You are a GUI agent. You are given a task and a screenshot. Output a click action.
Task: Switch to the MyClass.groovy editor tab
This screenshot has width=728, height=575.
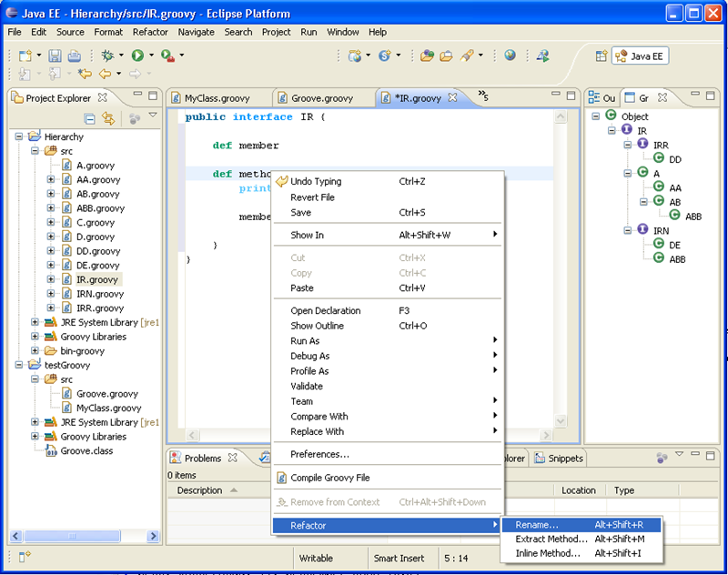pyautogui.click(x=216, y=97)
